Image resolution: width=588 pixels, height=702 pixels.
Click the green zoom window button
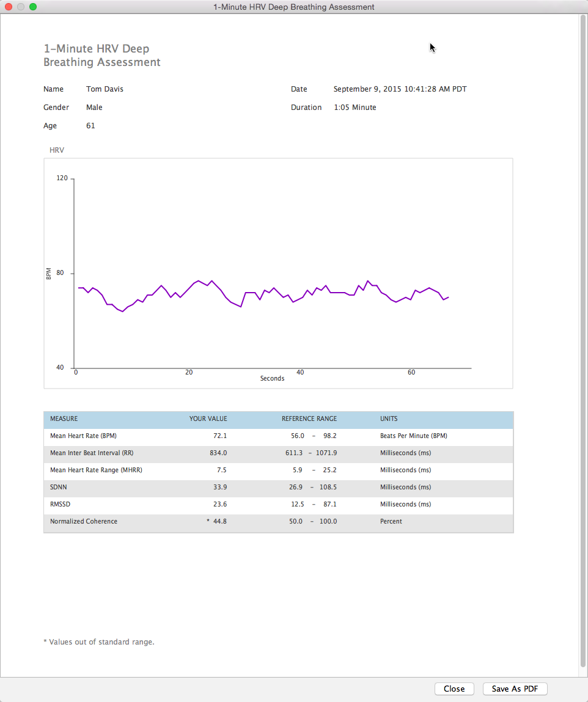(x=32, y=7)
